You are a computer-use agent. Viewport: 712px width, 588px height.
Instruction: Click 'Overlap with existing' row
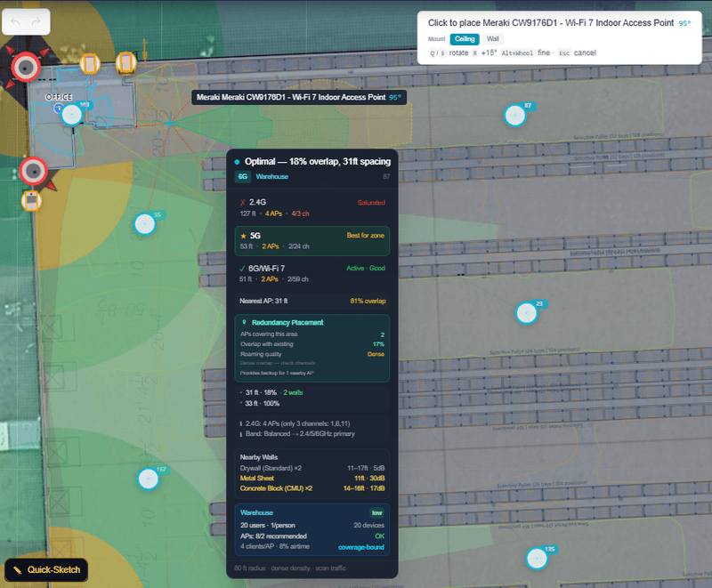312,344
